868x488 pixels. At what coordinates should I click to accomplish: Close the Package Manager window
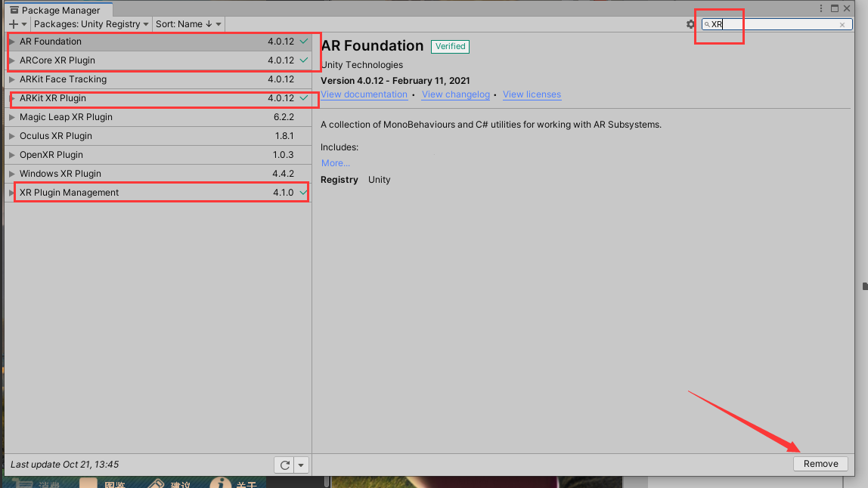[x=846, y=8]
